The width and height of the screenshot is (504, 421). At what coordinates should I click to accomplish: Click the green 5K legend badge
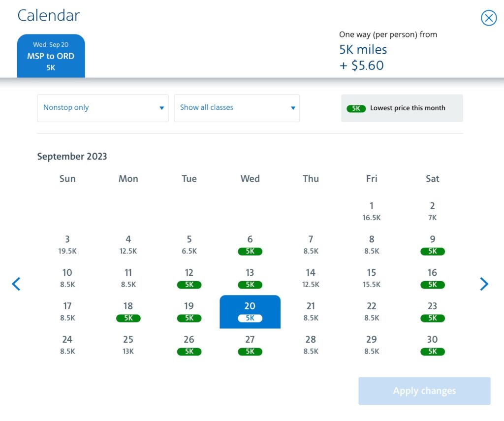coord(356,108)
